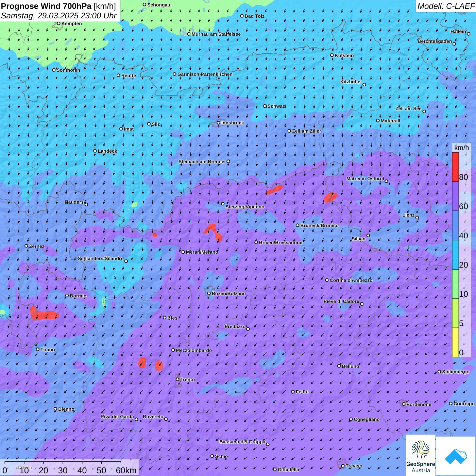Click the Berchtesgaden label

(435, 41)
